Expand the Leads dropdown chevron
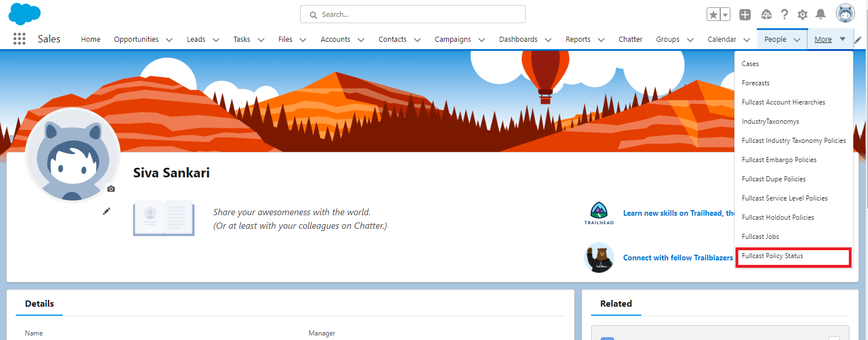Screen dimensions: 868x340 [x=216, y=40]
